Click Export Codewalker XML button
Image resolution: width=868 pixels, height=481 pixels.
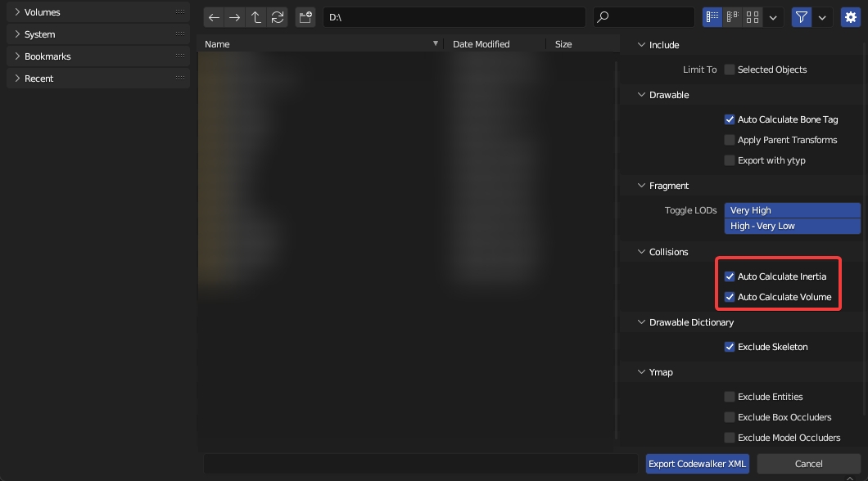pos(697,464)
